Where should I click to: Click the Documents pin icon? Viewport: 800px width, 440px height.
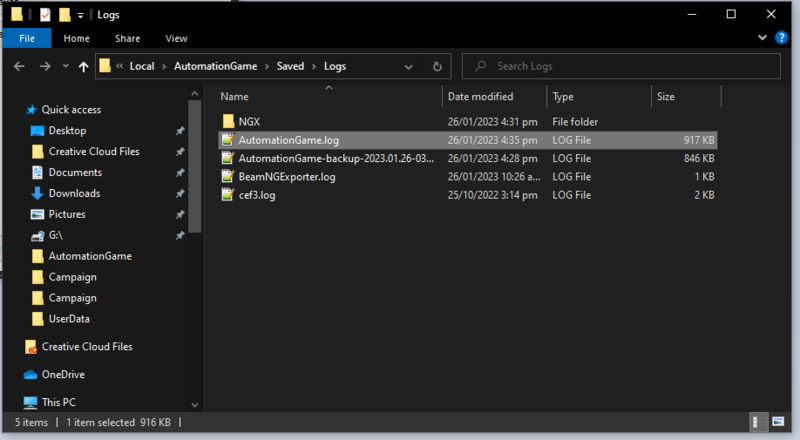click(180, 173)
